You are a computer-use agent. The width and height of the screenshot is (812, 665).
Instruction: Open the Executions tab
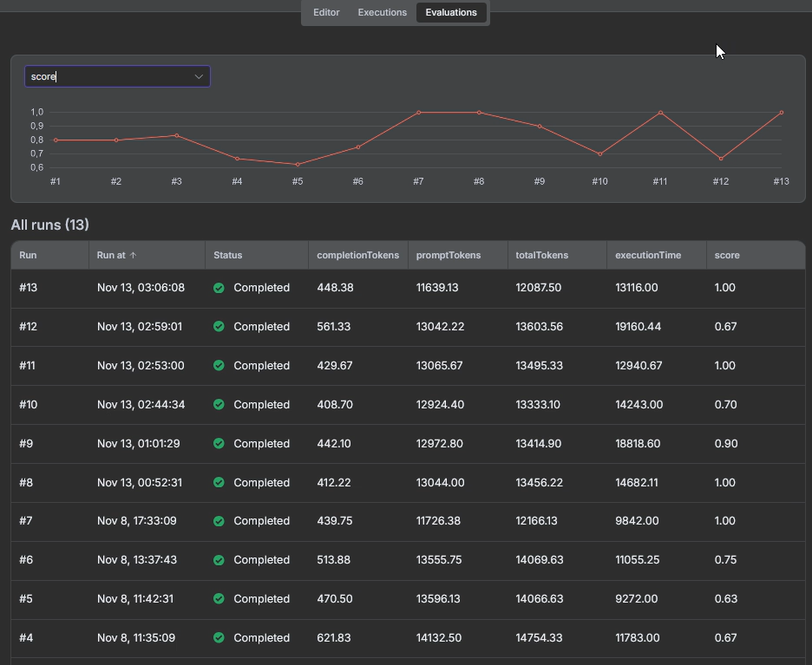click(382, 12)
